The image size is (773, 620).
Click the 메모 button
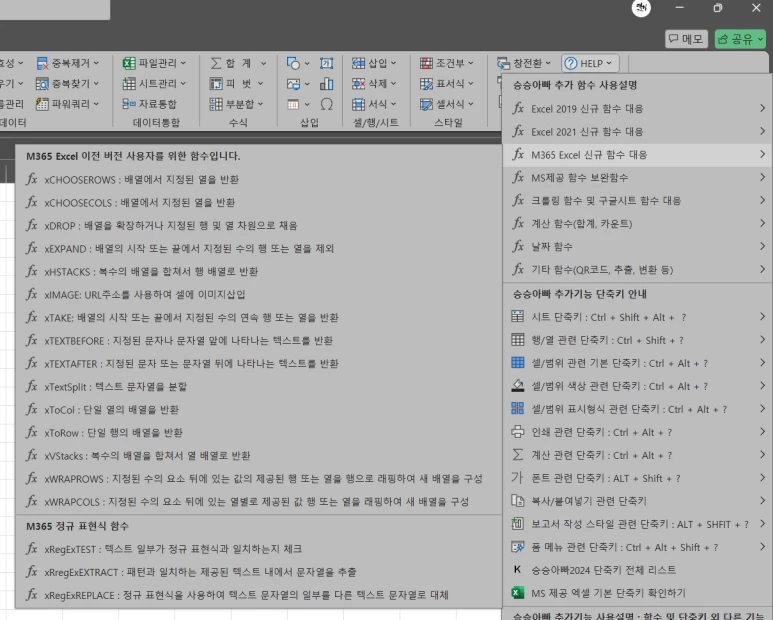click(686, 39)
